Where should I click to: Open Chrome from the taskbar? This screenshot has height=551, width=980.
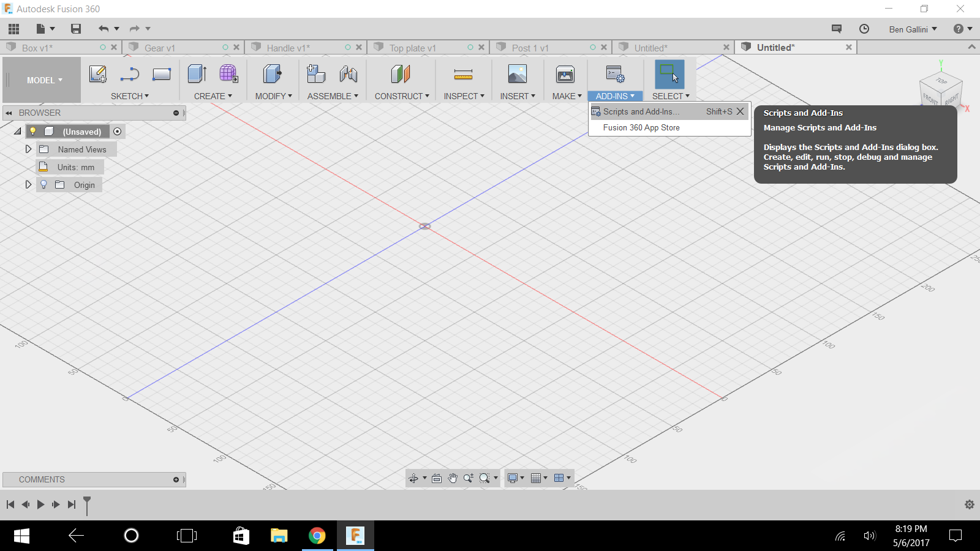(x=317, y=536)
